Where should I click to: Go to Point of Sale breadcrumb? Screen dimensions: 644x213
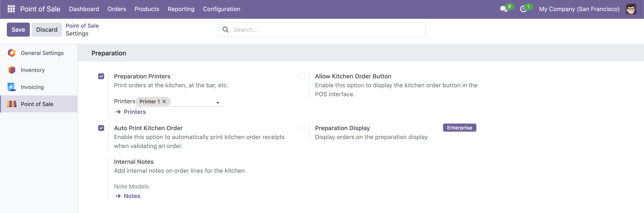82,26
